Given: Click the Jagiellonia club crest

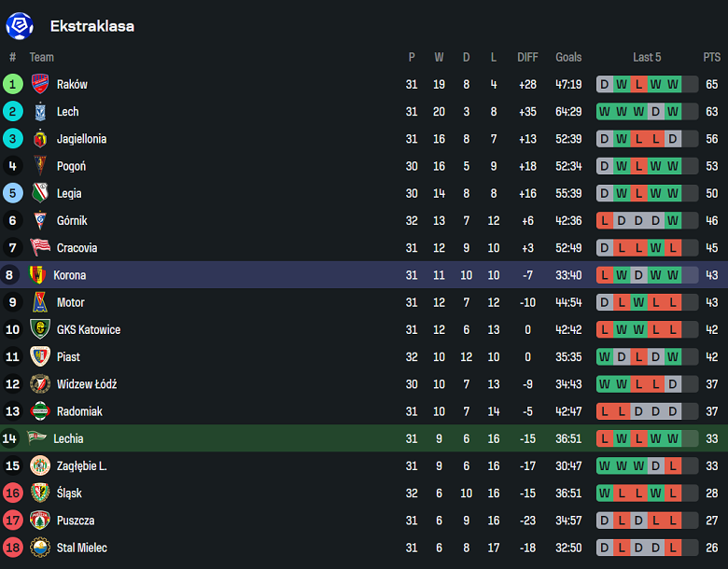Looking at the screenshot, I should click(39, 139).
